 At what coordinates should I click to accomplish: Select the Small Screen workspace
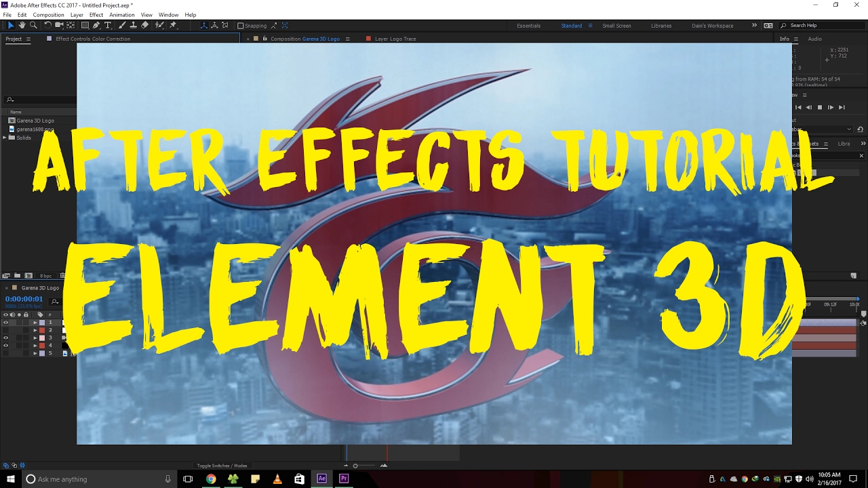point(616,26)
